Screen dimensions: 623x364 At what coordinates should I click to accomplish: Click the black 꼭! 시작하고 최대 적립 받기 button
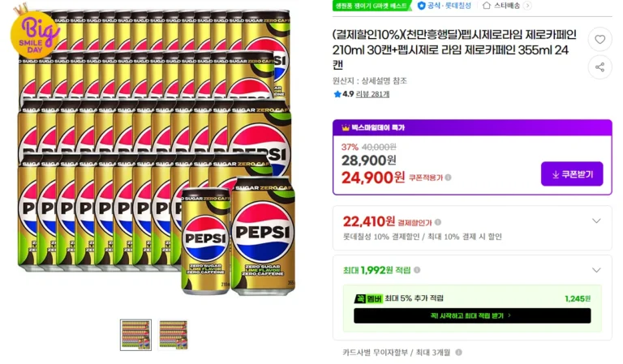[472, 315]
